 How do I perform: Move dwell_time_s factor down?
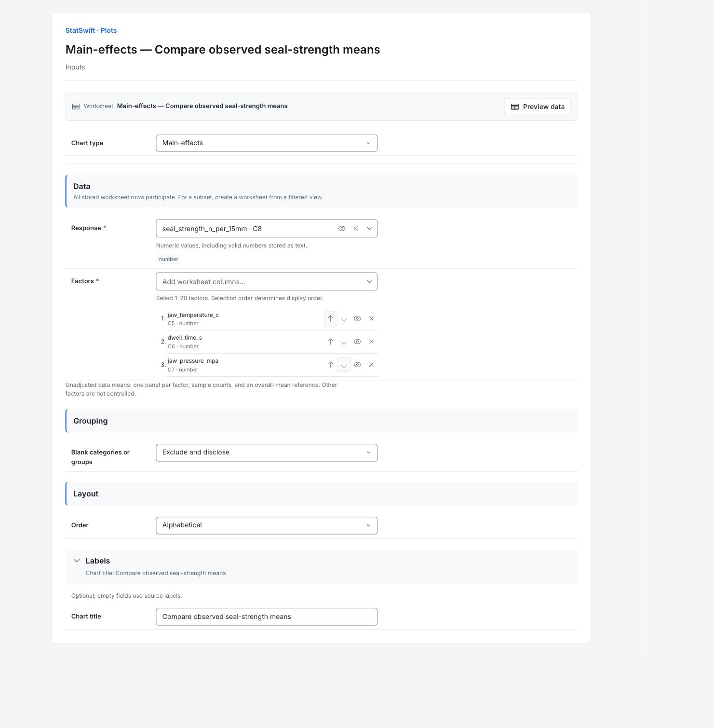[344, 342]
